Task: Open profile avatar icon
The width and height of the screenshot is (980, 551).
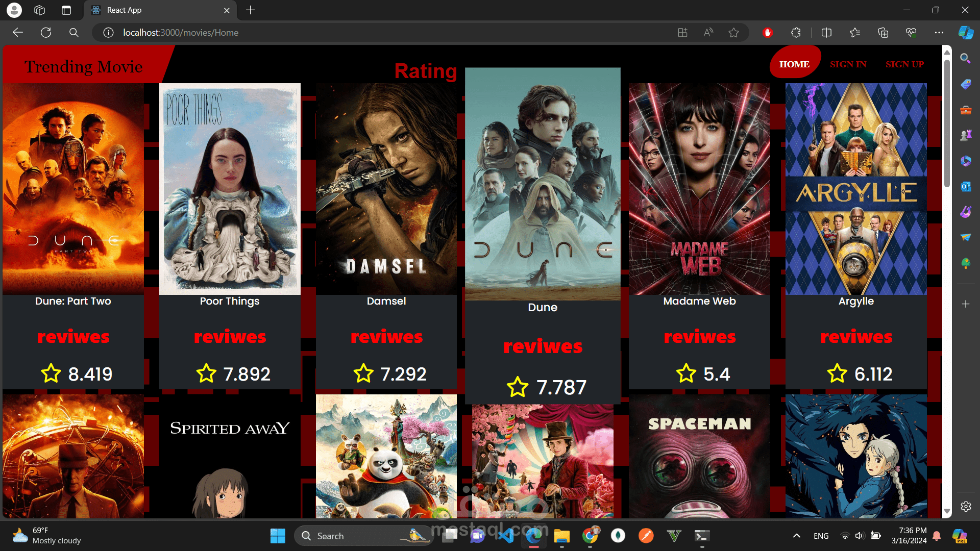Action: (x=14, y=10)
